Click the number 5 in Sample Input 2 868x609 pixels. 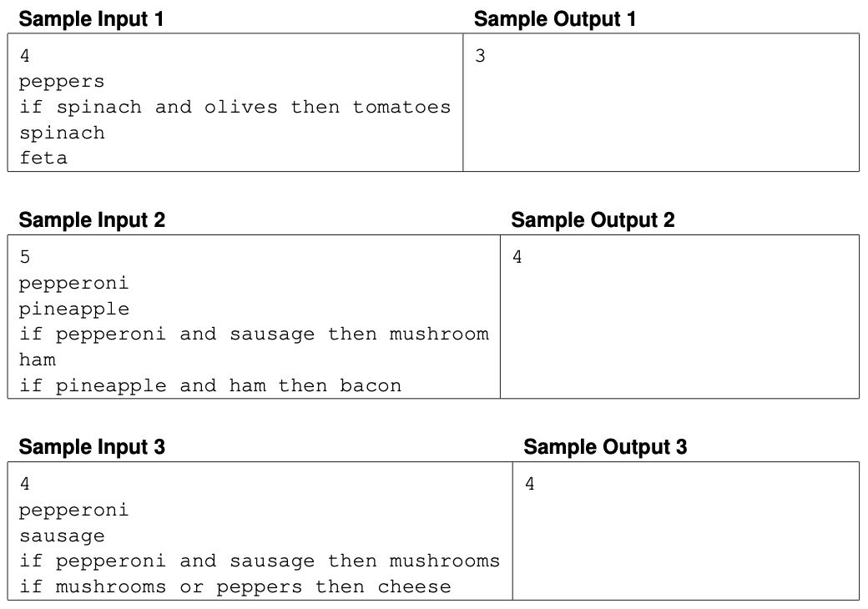[25, 257]
